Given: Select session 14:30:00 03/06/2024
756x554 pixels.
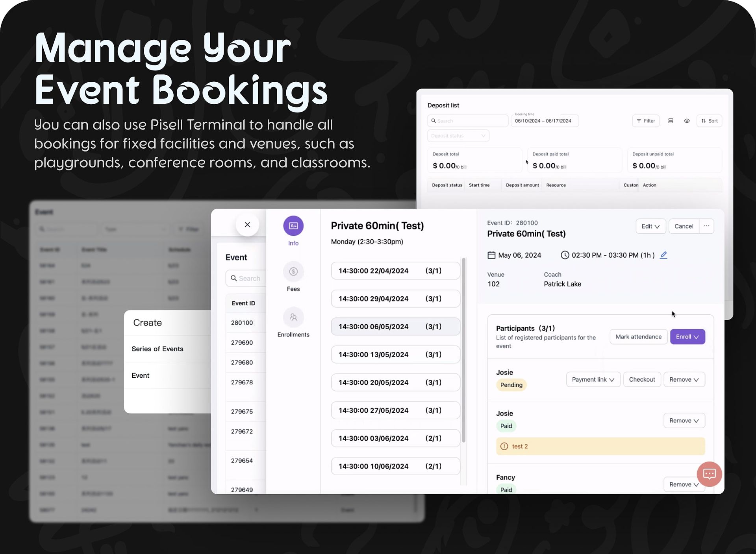Looking at the screenshot, I should point(395,438).
